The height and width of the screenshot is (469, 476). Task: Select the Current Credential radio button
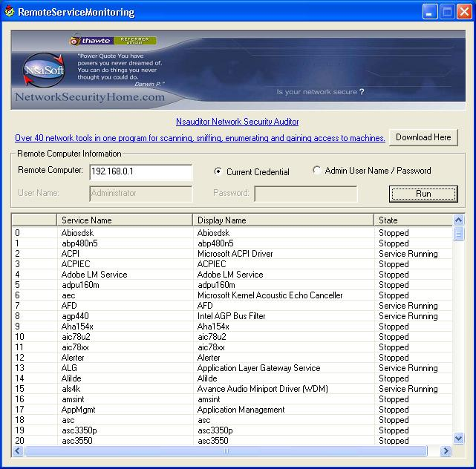218,171
